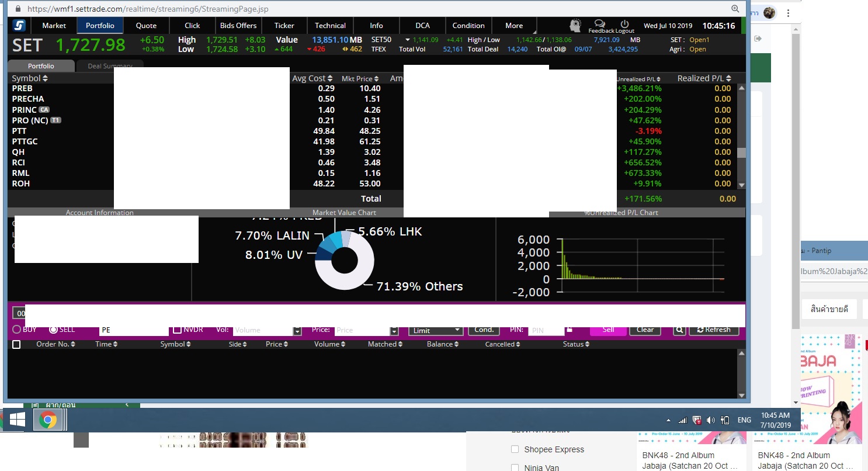Click the head profile icon beside Feedback
The width and height of the screenshot is (868, 471).
[x=576, y=26]
